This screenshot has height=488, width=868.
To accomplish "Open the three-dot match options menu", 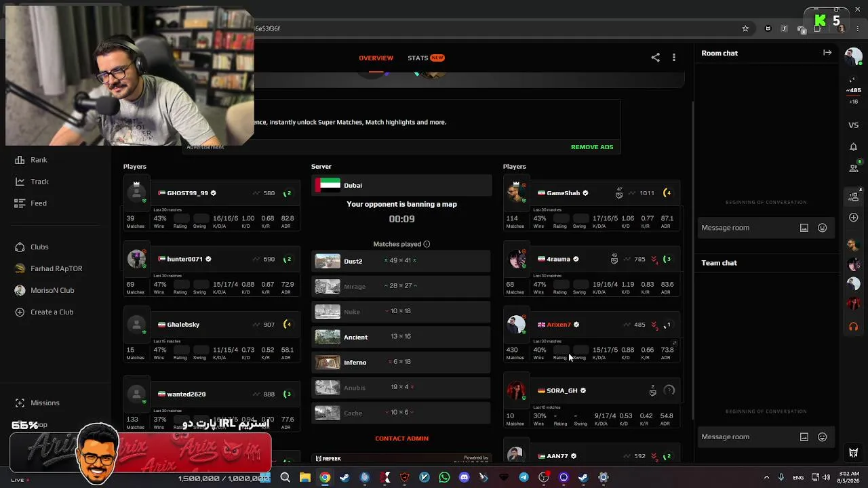I will click(x=674, y=58).
